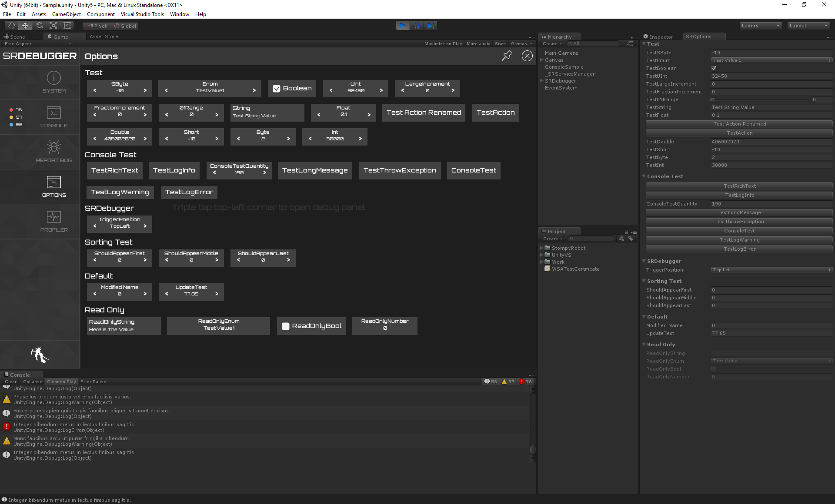The width and height of the screenshot is (835, 504).
Task: Toggle Clear on Play in console
Action: pos(61,381)
